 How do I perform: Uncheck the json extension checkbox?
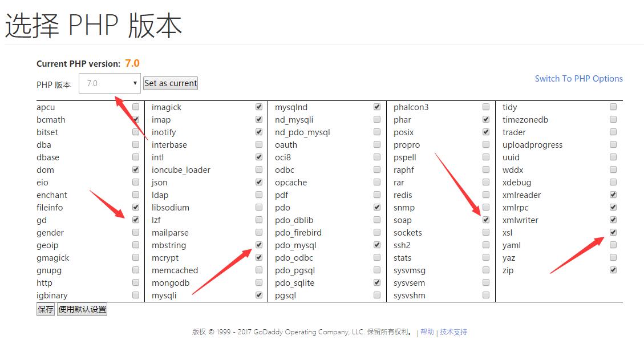(x=259, y=182)
